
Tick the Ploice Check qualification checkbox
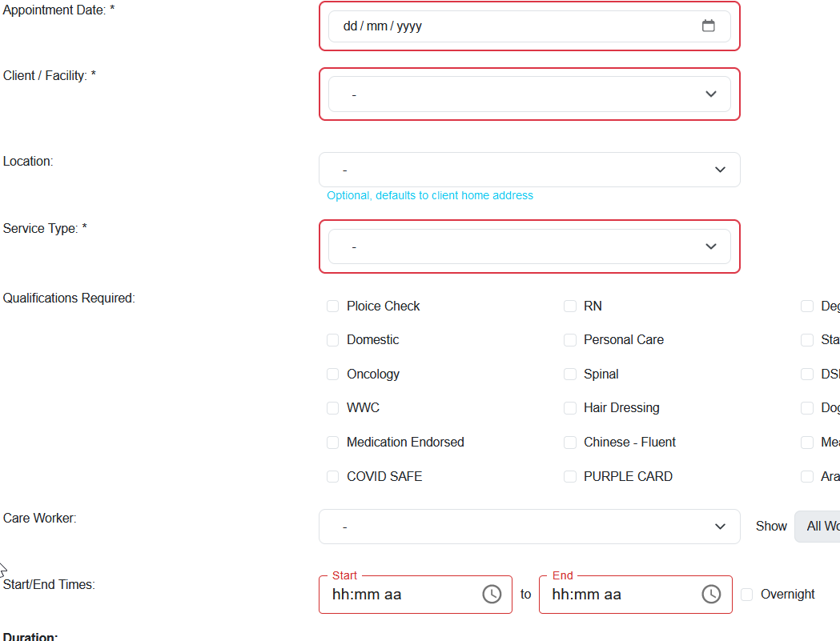(333, 306)
